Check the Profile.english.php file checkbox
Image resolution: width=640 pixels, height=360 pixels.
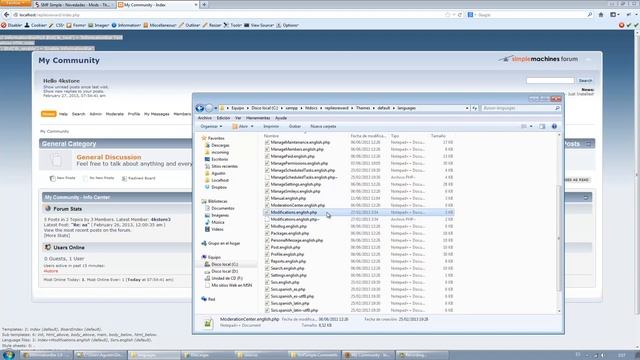pyautogui.click(x=267, y=254)
